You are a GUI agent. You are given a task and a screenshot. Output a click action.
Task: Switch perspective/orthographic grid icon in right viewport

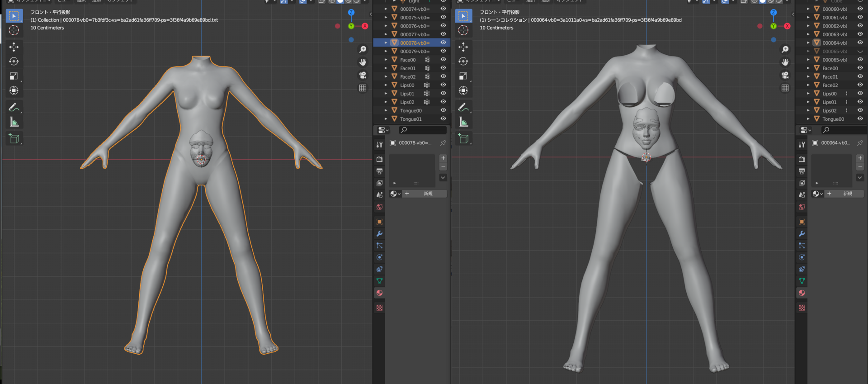(x=785, y=88)
